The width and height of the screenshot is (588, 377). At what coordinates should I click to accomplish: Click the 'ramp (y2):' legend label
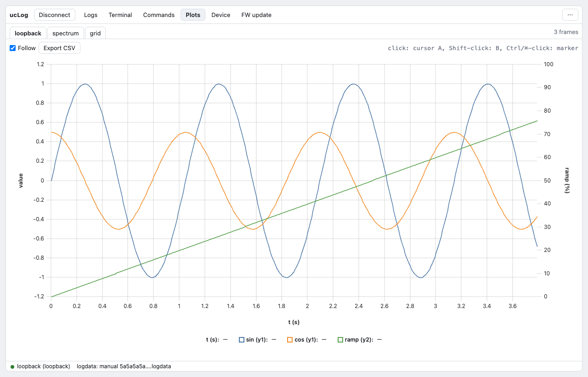(x=358, y=340)
